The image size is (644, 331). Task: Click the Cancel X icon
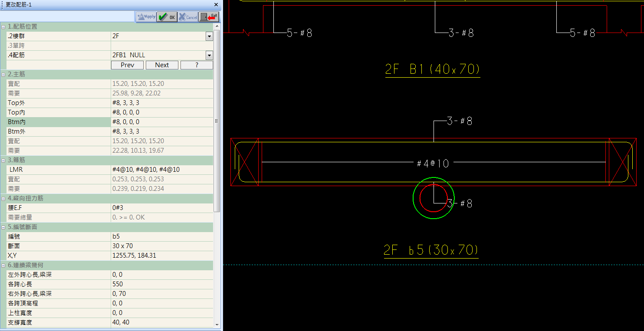[x=188, y=17]
